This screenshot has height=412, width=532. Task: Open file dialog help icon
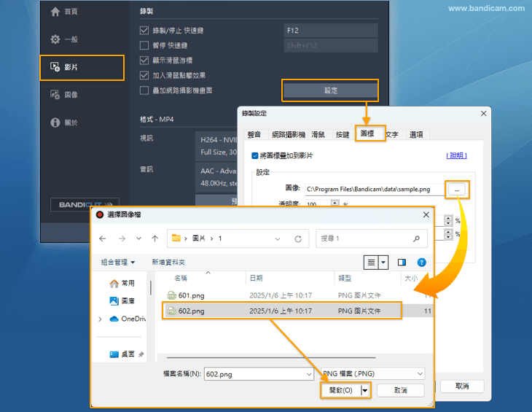tap(421, 262)
